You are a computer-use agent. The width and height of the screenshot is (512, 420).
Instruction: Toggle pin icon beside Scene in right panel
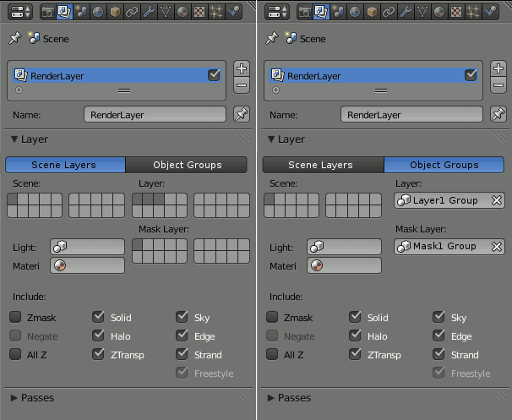tap(271, 39)
